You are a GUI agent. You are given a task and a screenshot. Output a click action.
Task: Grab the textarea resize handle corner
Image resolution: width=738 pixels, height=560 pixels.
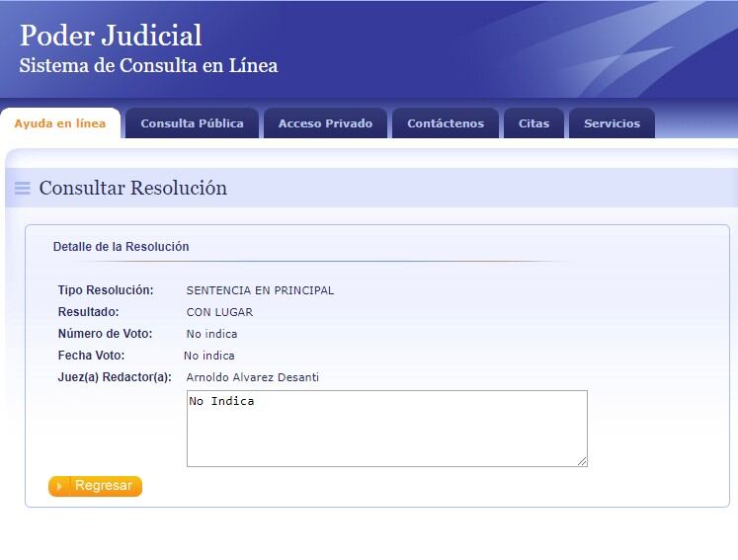pyautogui.click(x=582, y=461)
